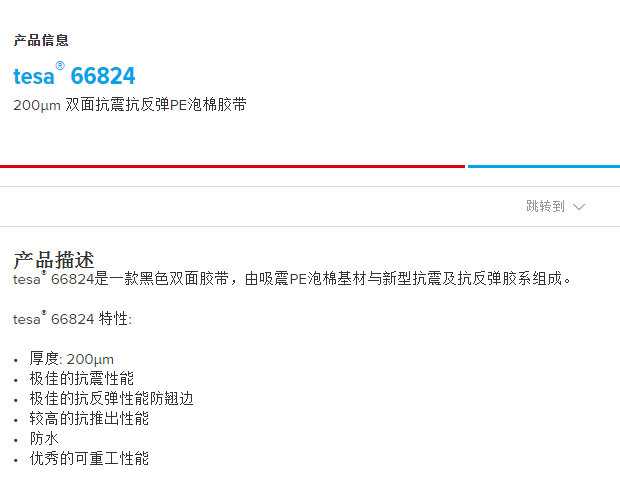The image size is (620, 494).
Task: Click the bullet dot before 防水
Action: 16,440
